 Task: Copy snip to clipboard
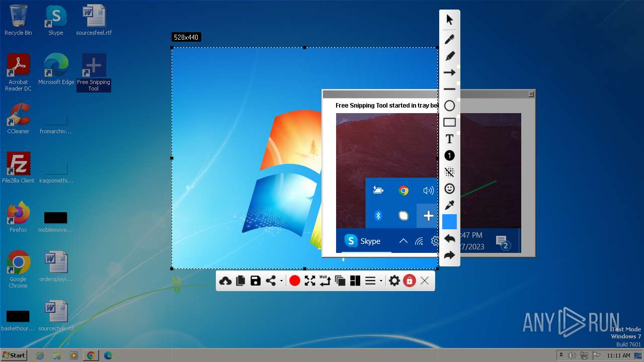(240, 281)
